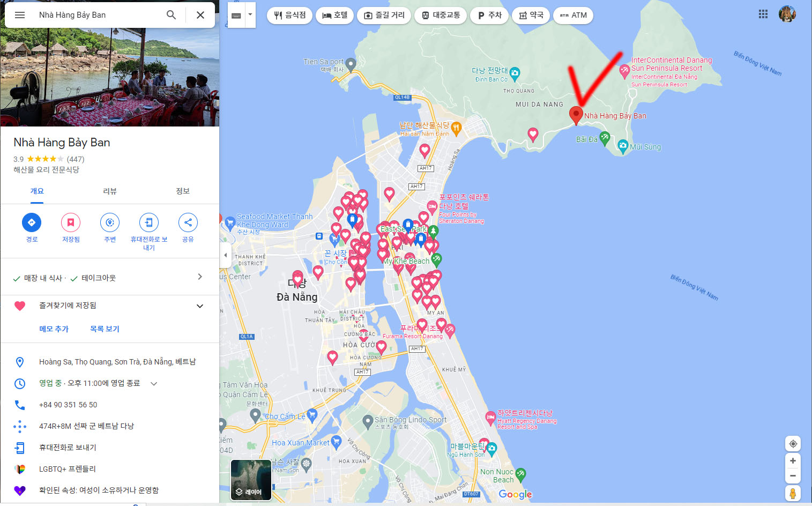Open service options details arrow
812x506 pixels.
200,277
